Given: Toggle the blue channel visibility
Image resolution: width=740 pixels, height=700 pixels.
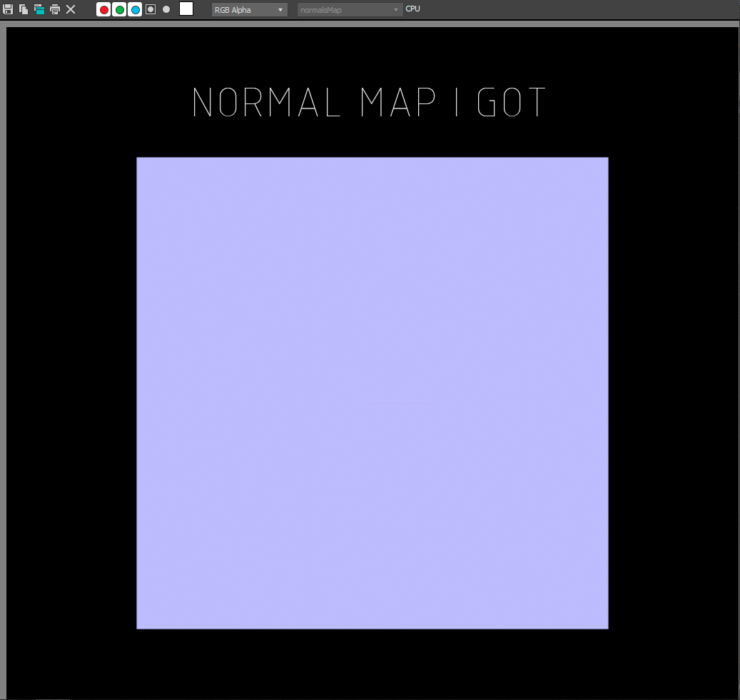Looking at the screenshot, I should 135,9.
